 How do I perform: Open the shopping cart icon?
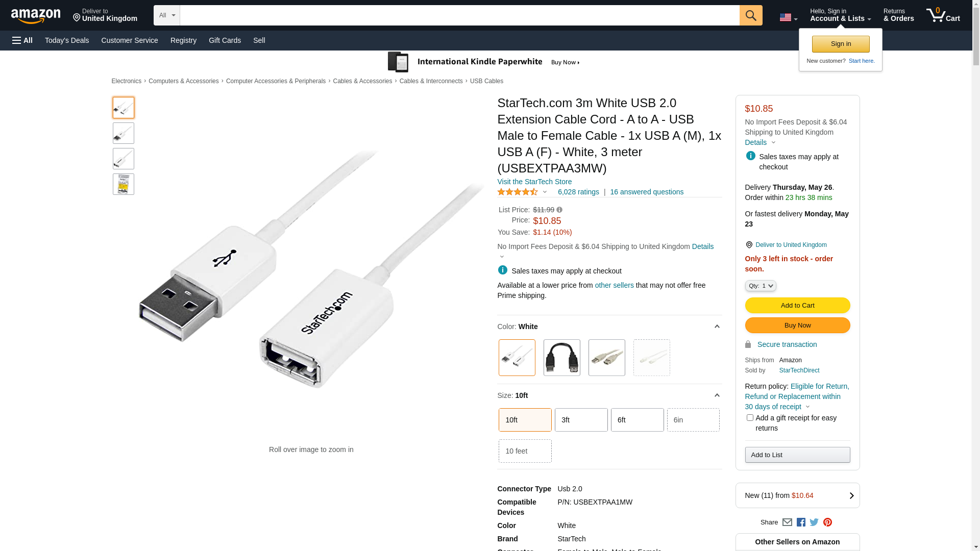943,15
